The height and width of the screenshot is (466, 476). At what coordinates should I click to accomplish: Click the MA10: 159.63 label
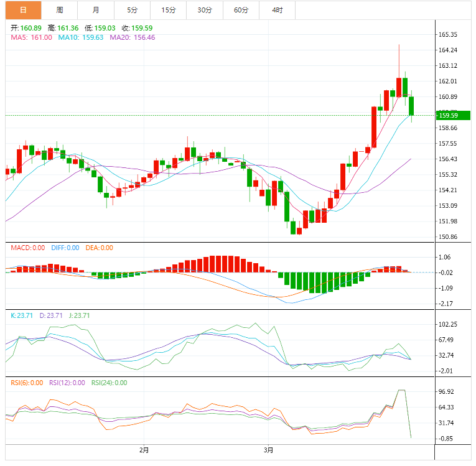81,37
